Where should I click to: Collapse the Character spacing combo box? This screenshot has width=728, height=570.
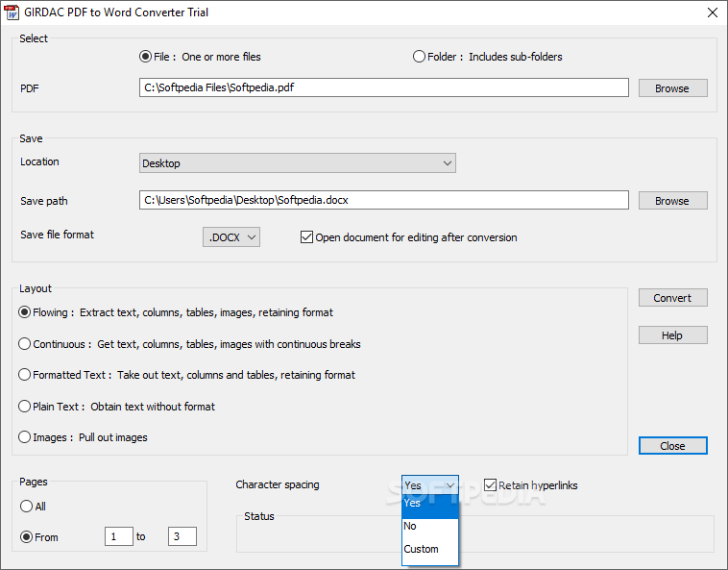coord(430,485)
